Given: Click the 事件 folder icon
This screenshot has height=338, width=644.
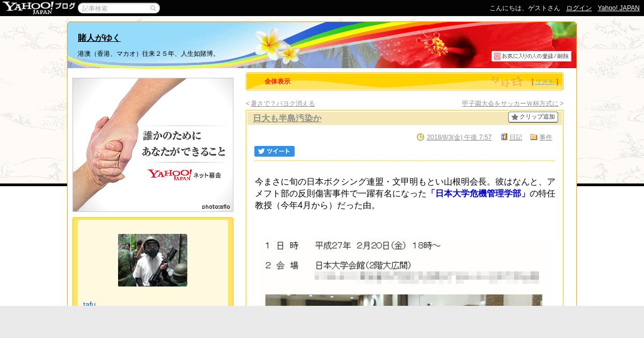Looking at the screenshot, I should tap(533, 137).
